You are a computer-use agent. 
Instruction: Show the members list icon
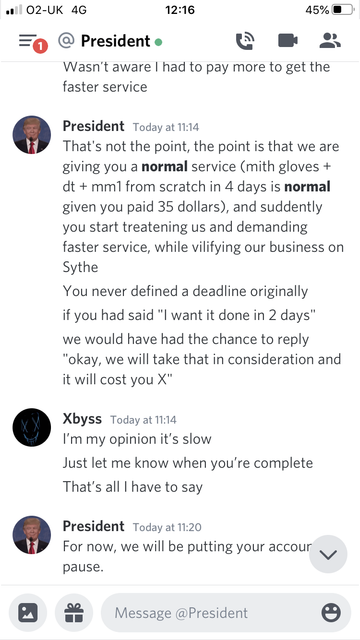tap(330, 41)
